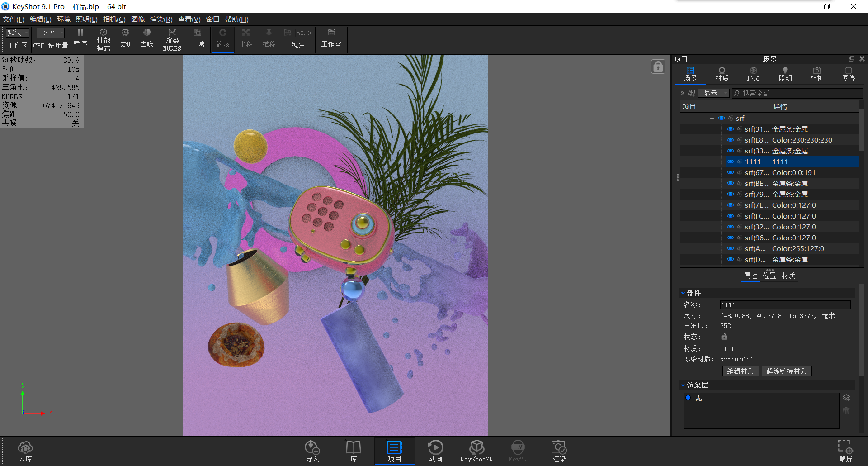This screenshot has height=466, width=868.
Task: Hide the part named 1111 with its eye toggle
Action: [730, 162]
